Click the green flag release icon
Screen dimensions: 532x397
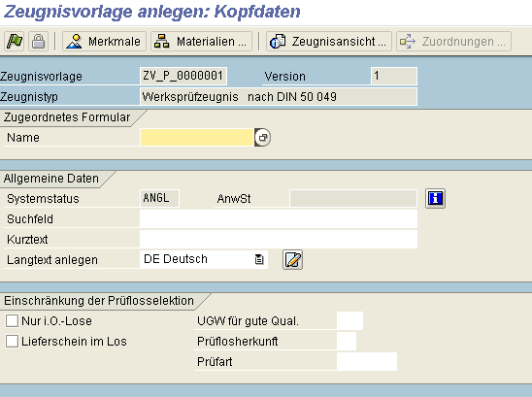15,42
